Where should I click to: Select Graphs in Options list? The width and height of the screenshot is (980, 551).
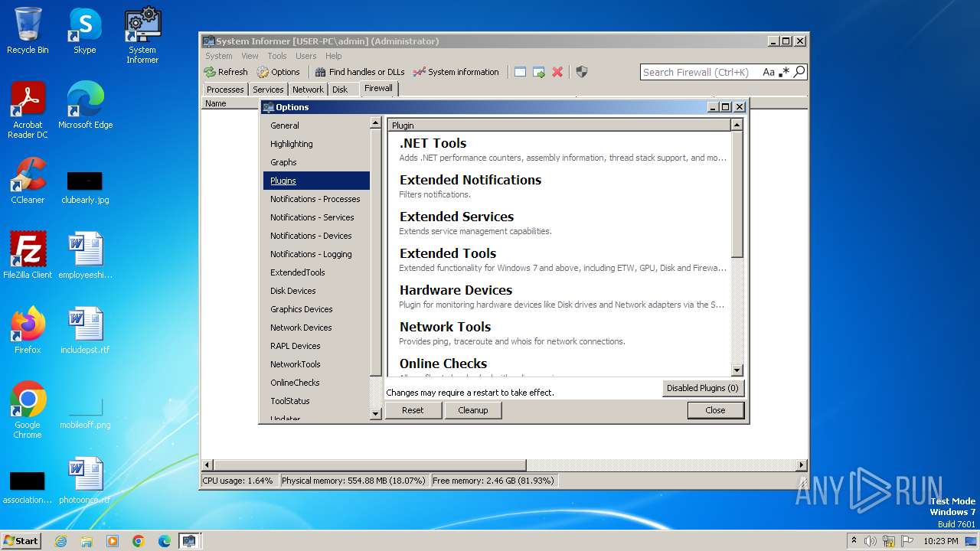click(316, 162)
